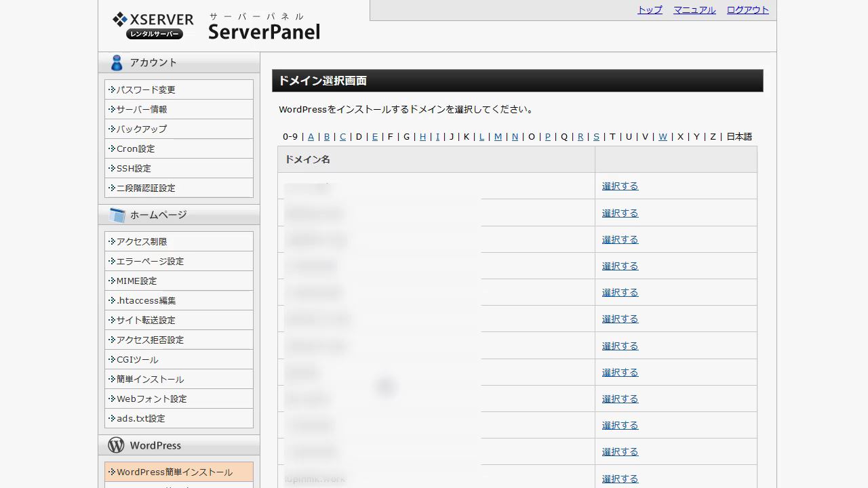Select サーバー情報 menu item

click(x=141, y=109)
